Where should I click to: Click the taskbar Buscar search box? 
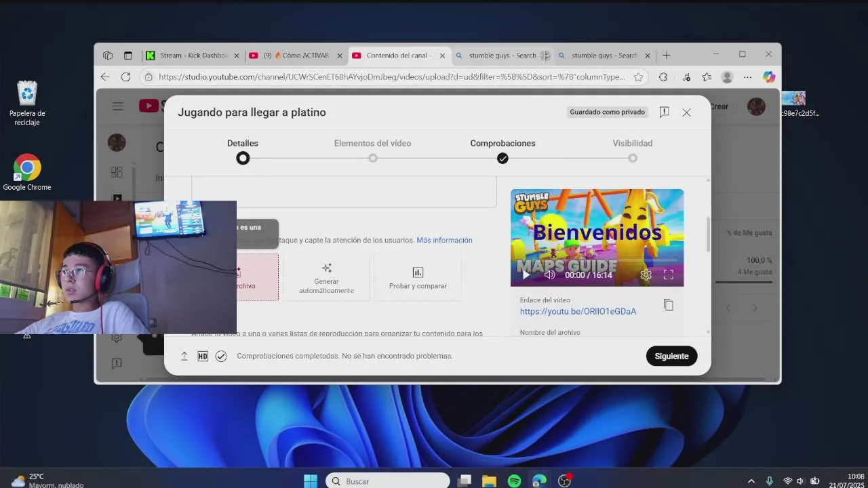point(388,481)
